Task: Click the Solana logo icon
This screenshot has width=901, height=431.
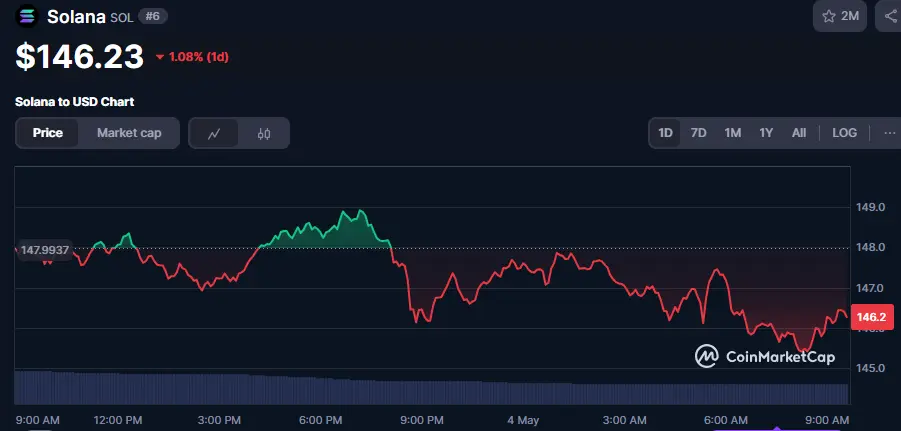Action: point(26,16)
